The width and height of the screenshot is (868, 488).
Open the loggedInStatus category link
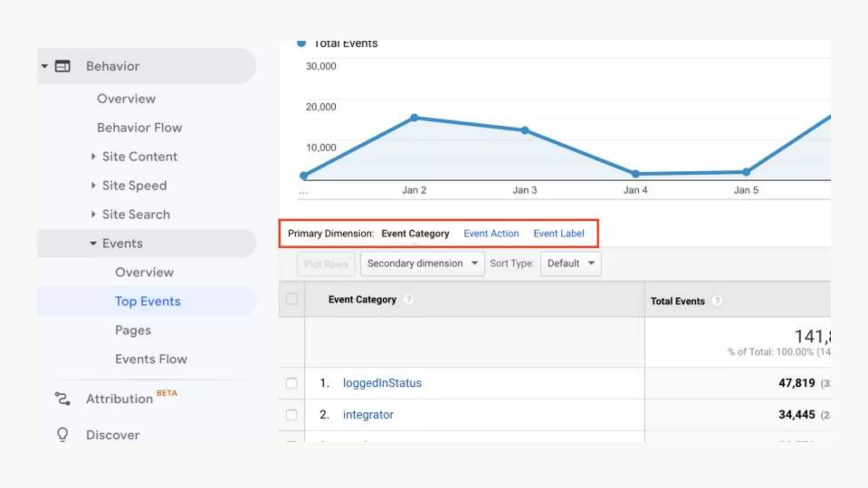382,383
